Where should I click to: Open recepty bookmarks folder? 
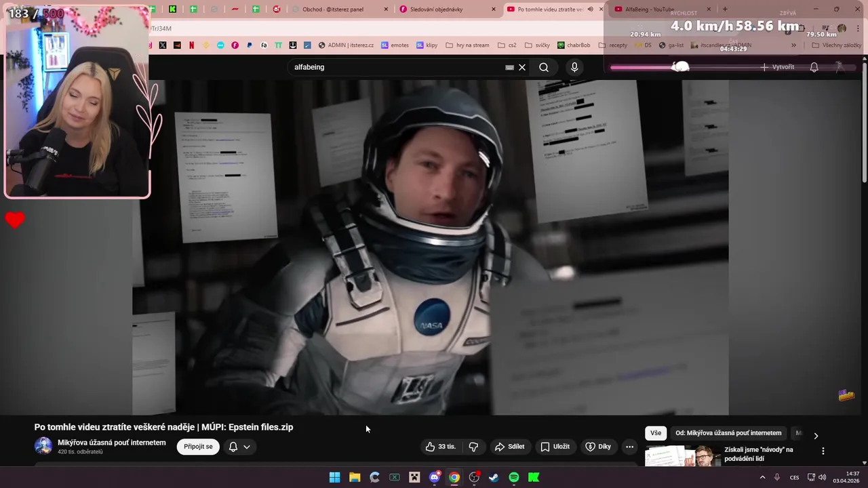[x=613, y=45]
